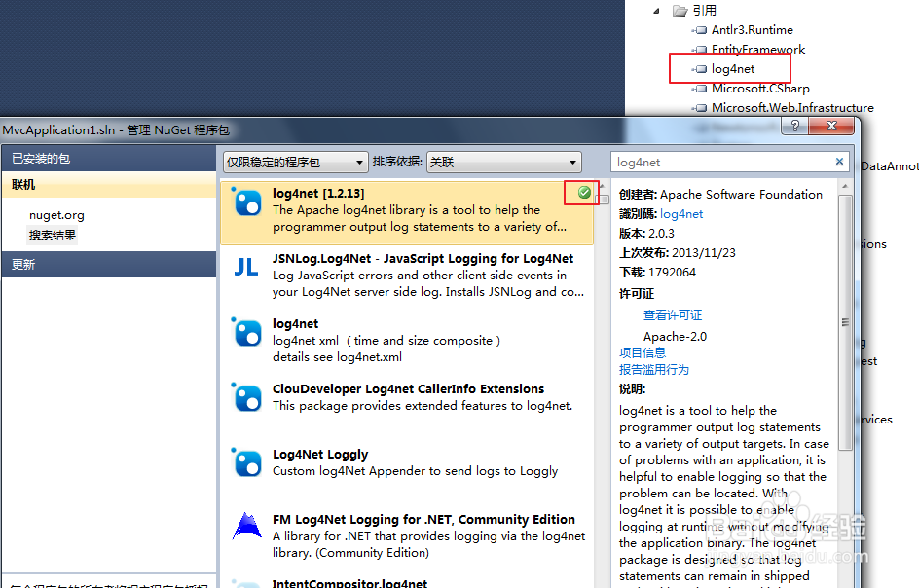919x588 pixels.
Task: Open the view license link
Action: (x=673, y=314)
